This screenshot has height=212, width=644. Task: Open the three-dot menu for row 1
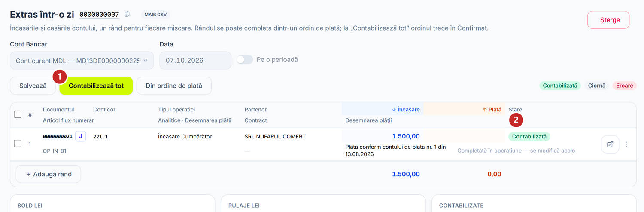tap(626, 144)
